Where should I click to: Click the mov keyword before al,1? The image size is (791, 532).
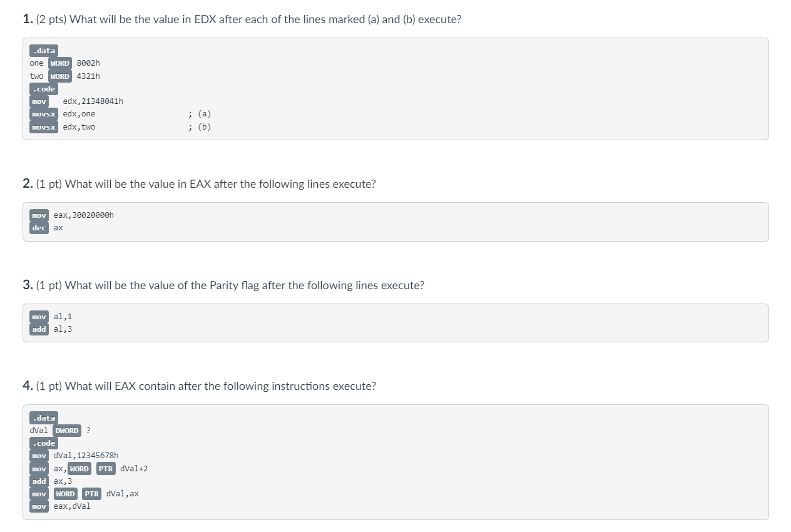[x=39, y=317]
